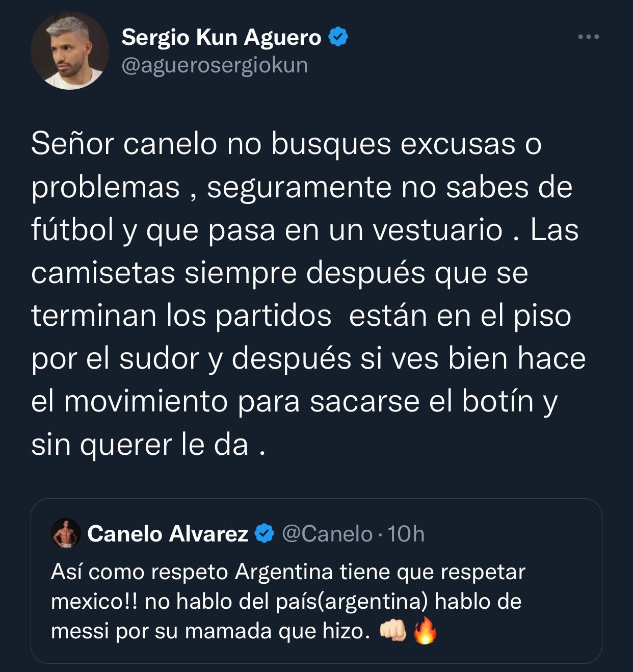The image size is (633, 672).
Task: Click the verified badge beside Sergio Kun Aguero
Action: (338, 37)
